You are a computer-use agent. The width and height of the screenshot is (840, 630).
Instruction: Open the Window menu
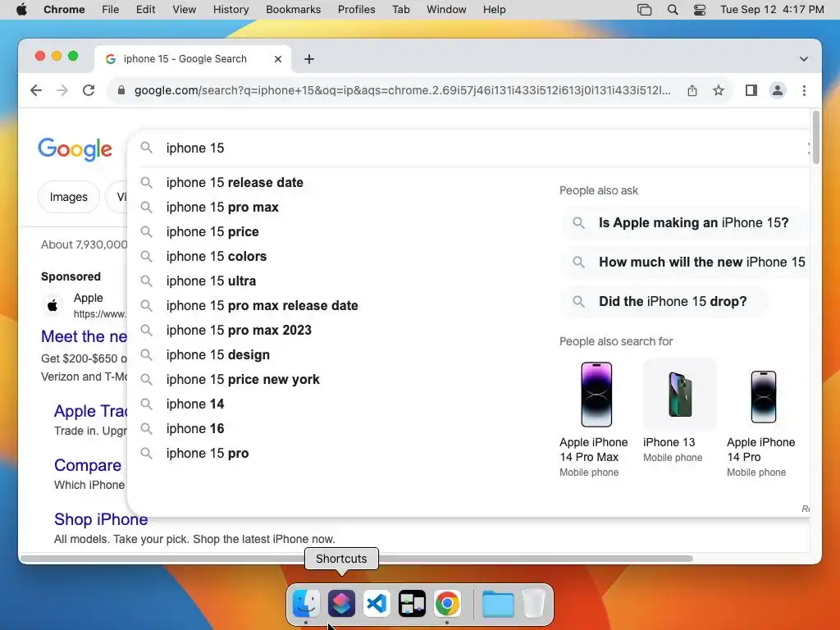446,10
